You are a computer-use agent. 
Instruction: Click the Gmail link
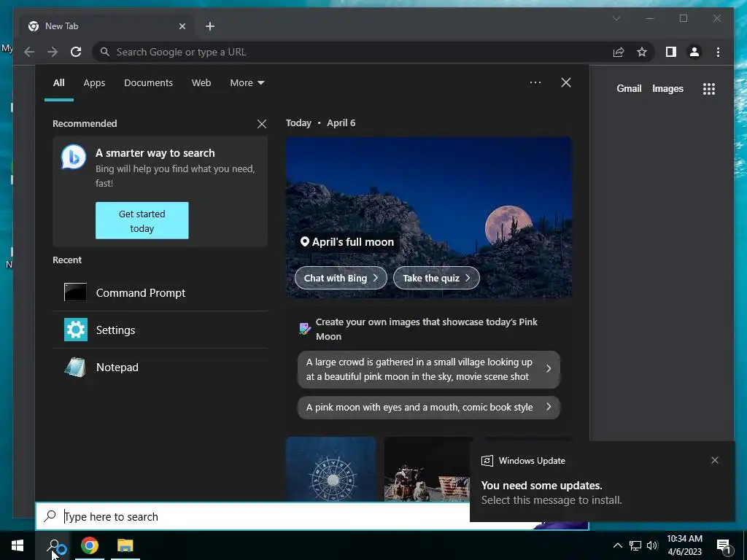[629, 88]
